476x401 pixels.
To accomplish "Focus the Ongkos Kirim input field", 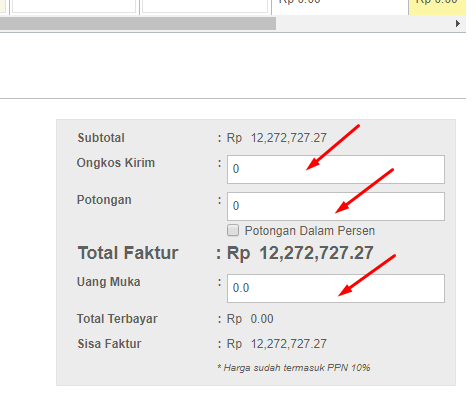I will pyautogui.click(x=336, y=169).
